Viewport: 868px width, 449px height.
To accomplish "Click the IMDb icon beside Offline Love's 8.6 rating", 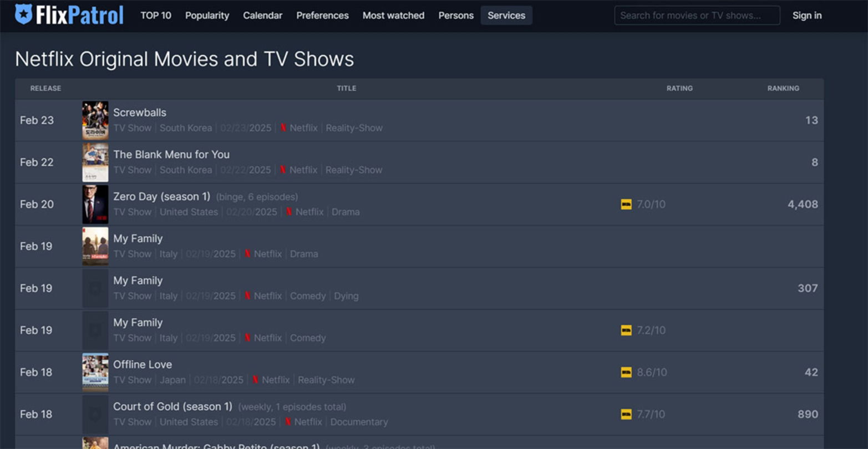I will click(626, 373).
